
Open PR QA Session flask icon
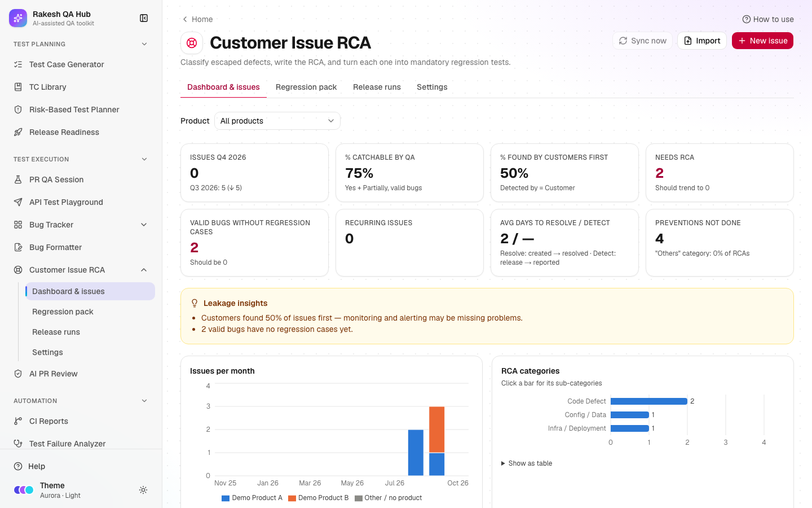[x=18, y=179]
